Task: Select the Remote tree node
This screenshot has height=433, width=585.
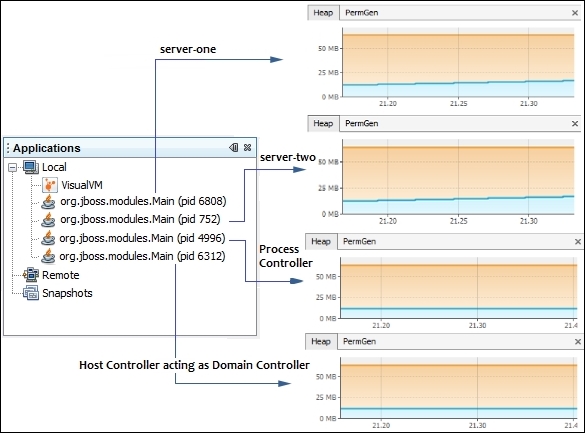Action: pyautogui.click(x=60, y=275)
